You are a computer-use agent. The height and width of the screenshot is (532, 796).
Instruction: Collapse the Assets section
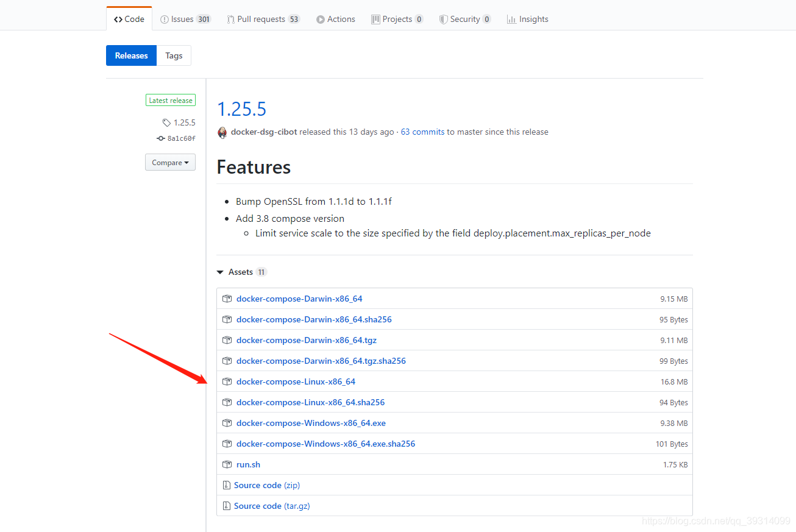click(x=242, y=272)
